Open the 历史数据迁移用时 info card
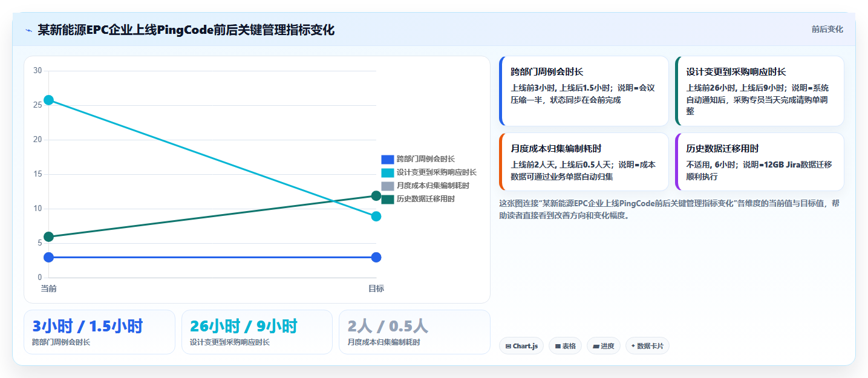Screen dimensions: 868x378 (759, 162)
